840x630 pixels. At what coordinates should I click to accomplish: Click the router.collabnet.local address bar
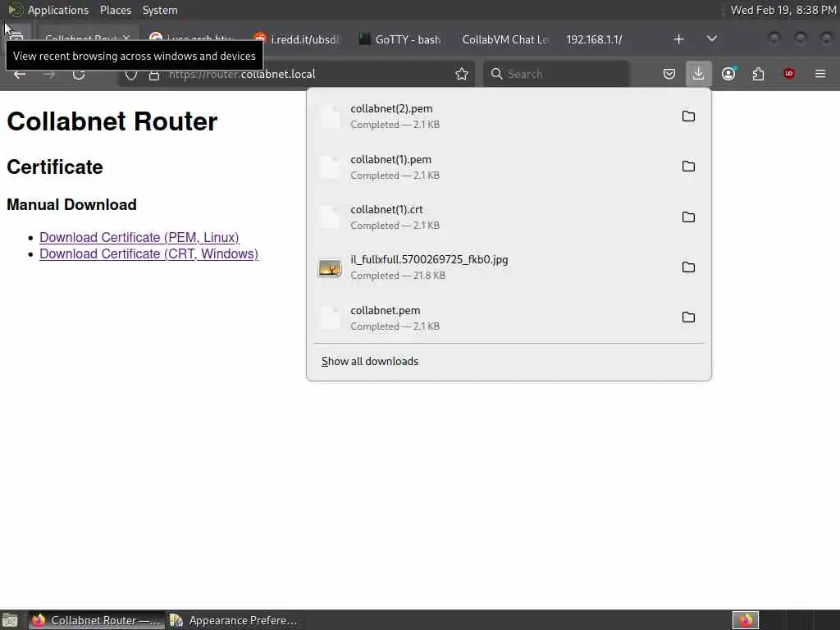coord(295,74)
